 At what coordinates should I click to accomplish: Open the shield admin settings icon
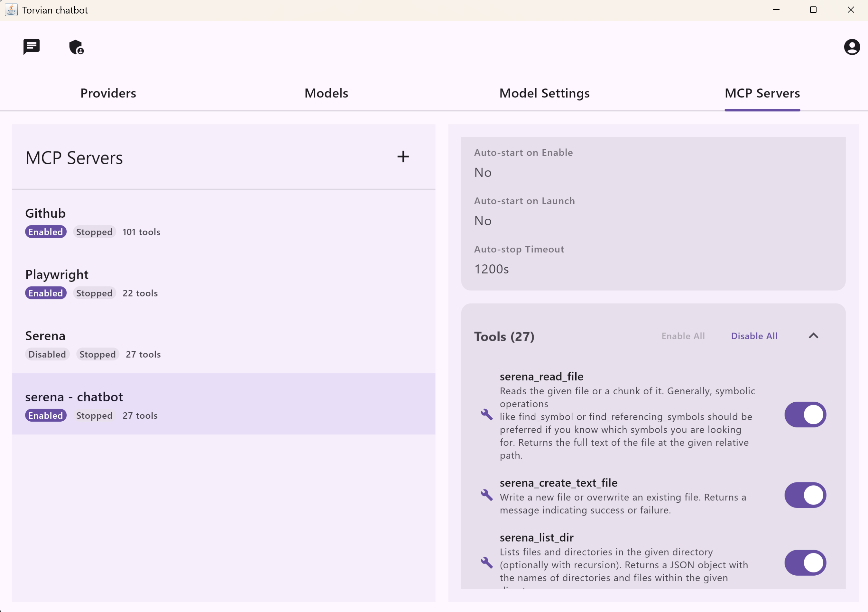pyautogui.click(x=76, y=47)
